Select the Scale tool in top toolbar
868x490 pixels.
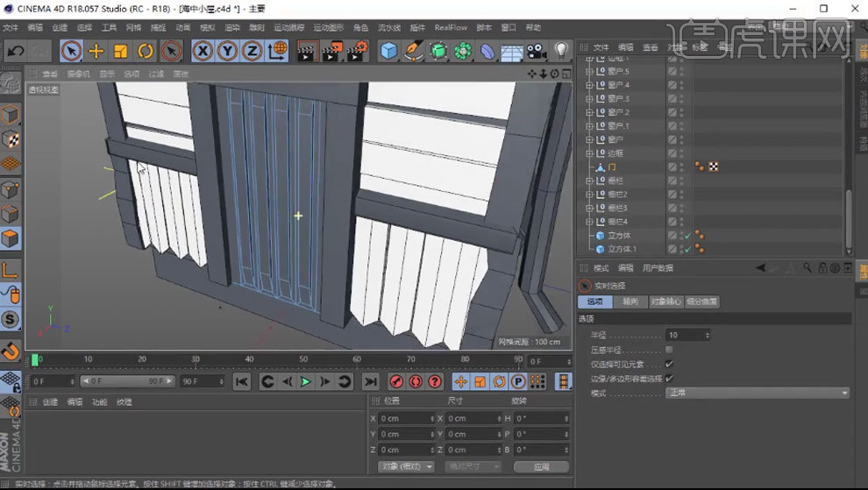pos(121,51)
